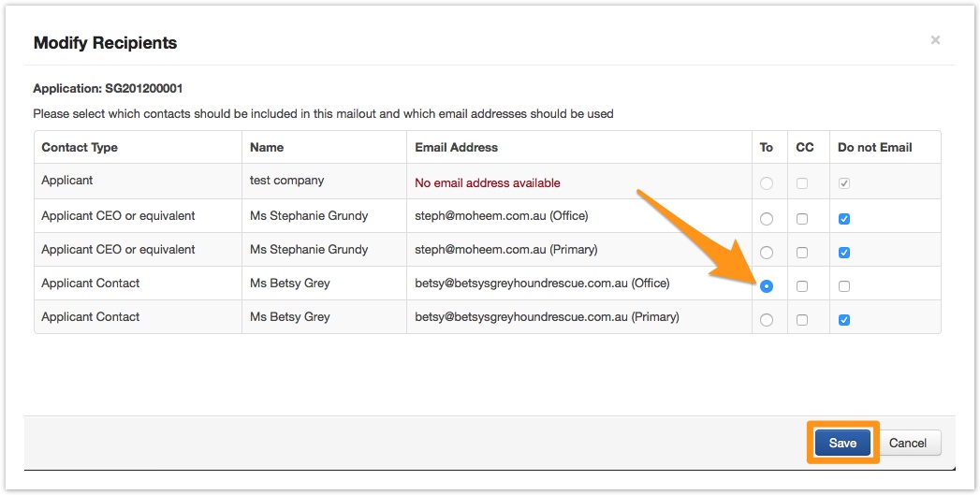Viewport: 980px width, 495px height.
Task: Check Do not Email for Betsy Grey Office
Action: point(844,286)
